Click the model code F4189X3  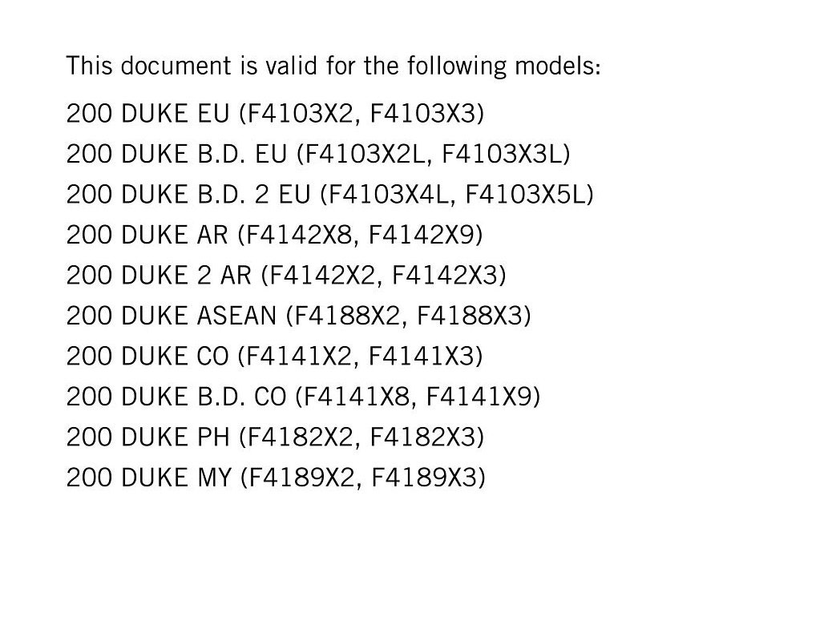[x=424, y=478]
